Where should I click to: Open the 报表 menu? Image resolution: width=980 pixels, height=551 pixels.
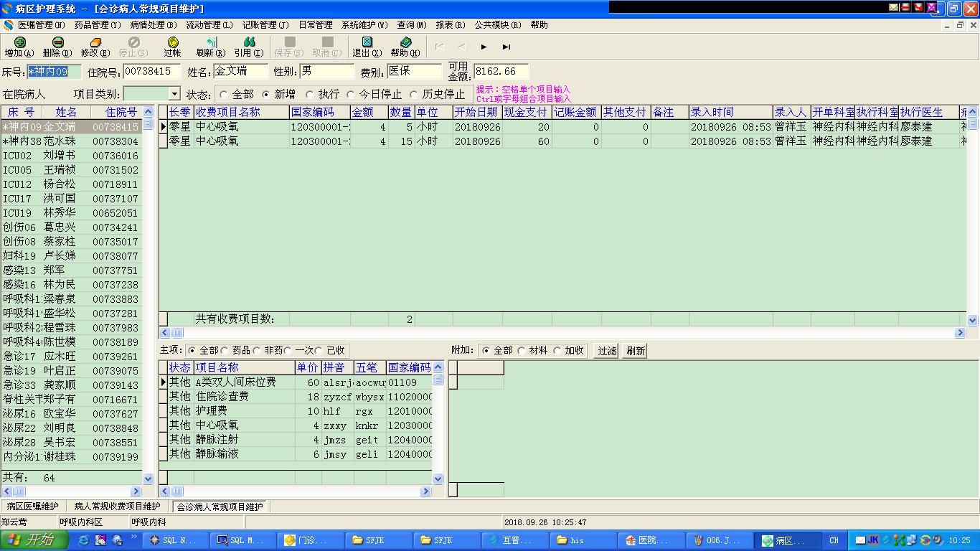click(x=451, y=25)
